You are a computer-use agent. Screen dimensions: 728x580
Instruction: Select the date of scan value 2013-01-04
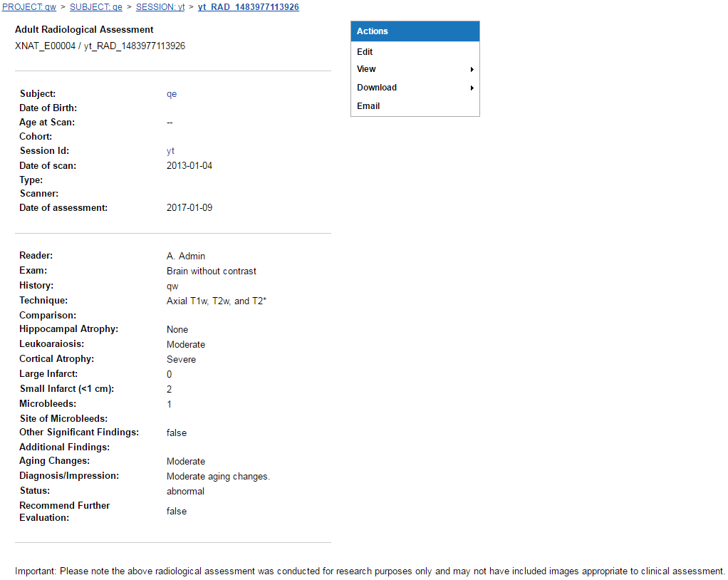[x=189, y=166]
